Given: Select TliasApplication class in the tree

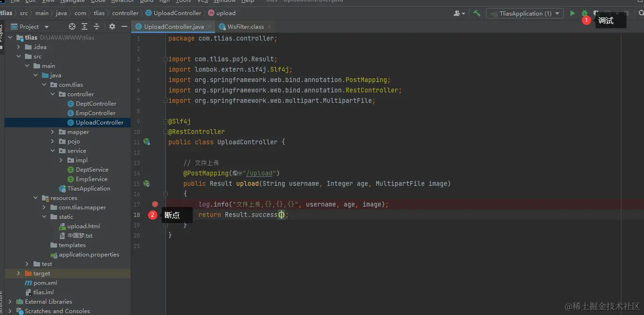Looking at the screenshot, I should click(x=89, y=188).
